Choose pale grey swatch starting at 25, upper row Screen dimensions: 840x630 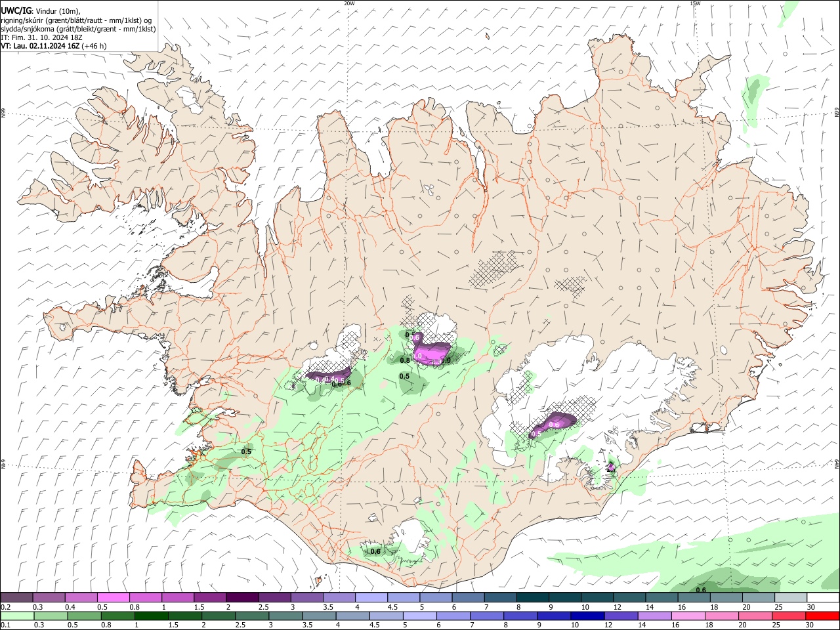(x=791, y=598)
